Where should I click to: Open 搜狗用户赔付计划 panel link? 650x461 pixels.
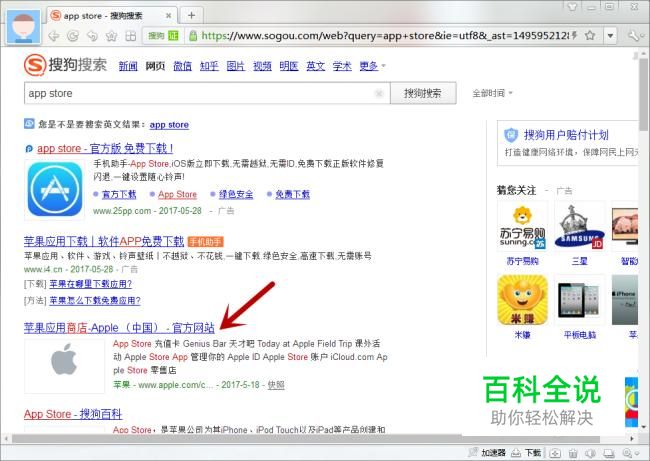click(x=566, y=135)
